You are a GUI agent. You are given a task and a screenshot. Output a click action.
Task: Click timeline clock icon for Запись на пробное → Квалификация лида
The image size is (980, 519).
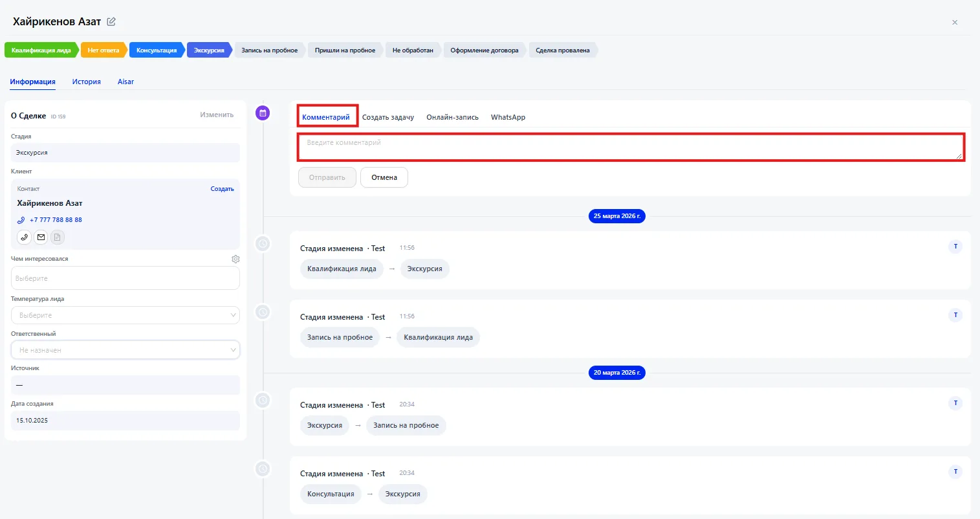point(263,312)
